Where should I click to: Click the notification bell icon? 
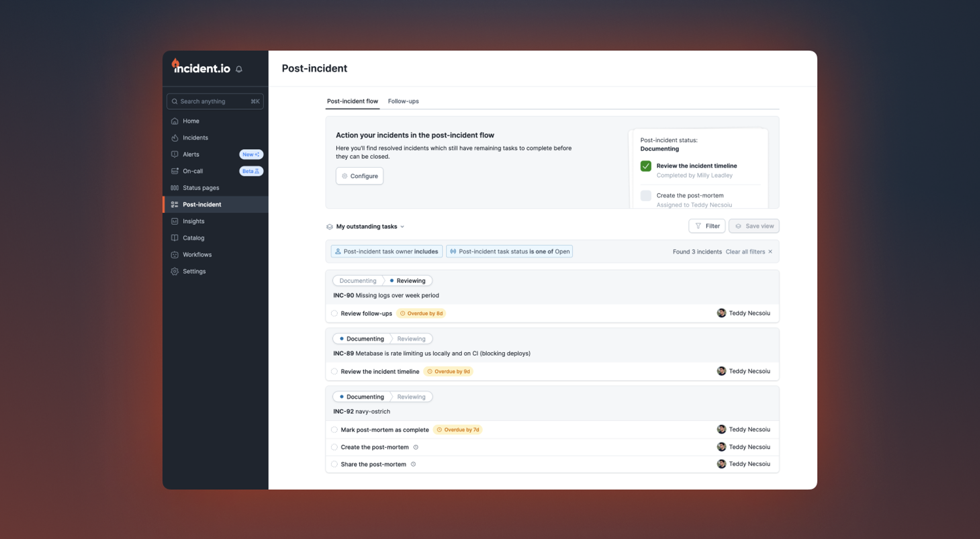(x=239, y=69)
